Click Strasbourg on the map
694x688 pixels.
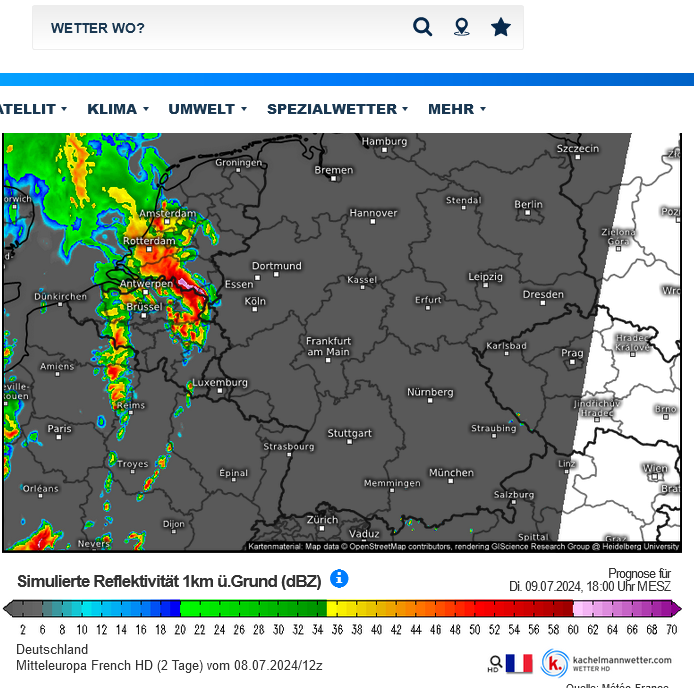click(289, 447)
